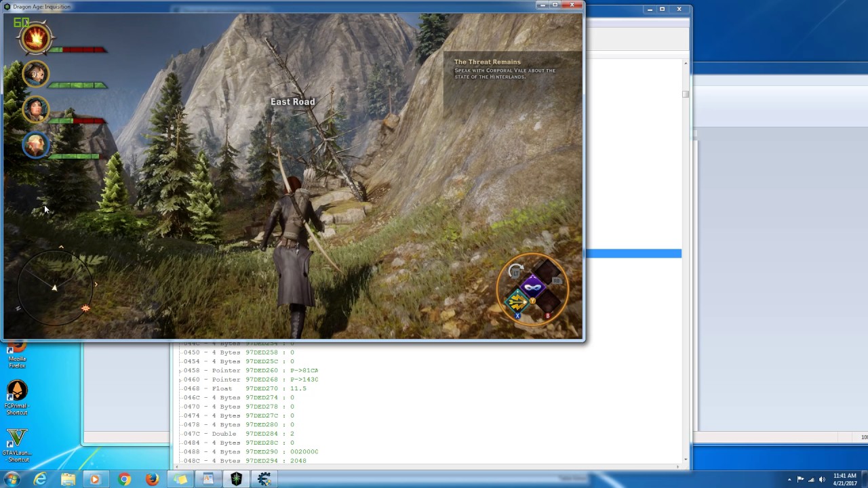Select the 0488 4 Bytes row

point(251,451)
